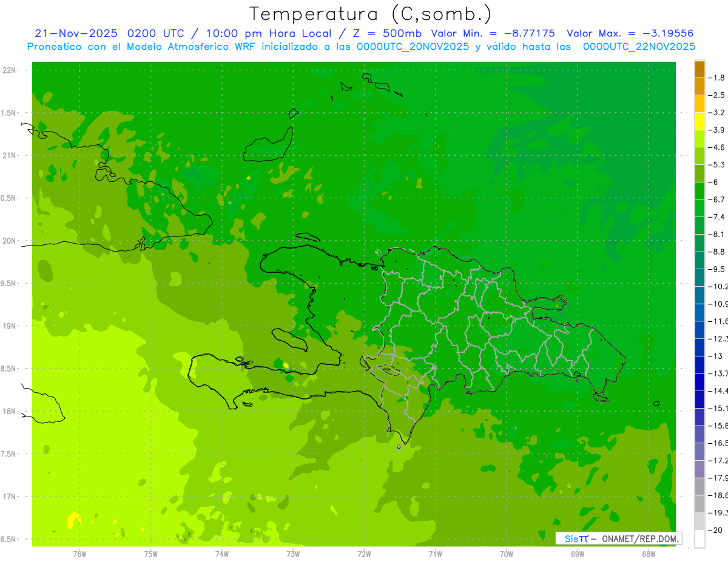The width and height of the screenshot is (728, 562).
Task: Pick the brown-orange swatch above -1.8
Action: tap(699, 69)
